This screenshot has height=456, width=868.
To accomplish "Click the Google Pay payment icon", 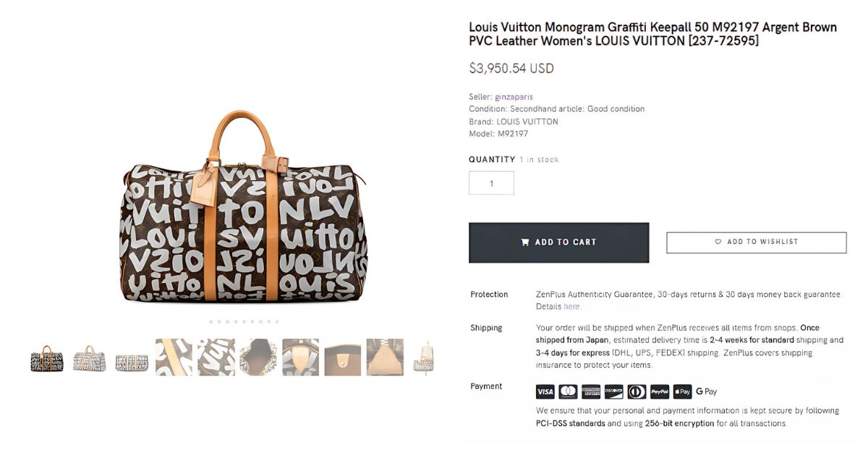I will click(x=707, y=392).
